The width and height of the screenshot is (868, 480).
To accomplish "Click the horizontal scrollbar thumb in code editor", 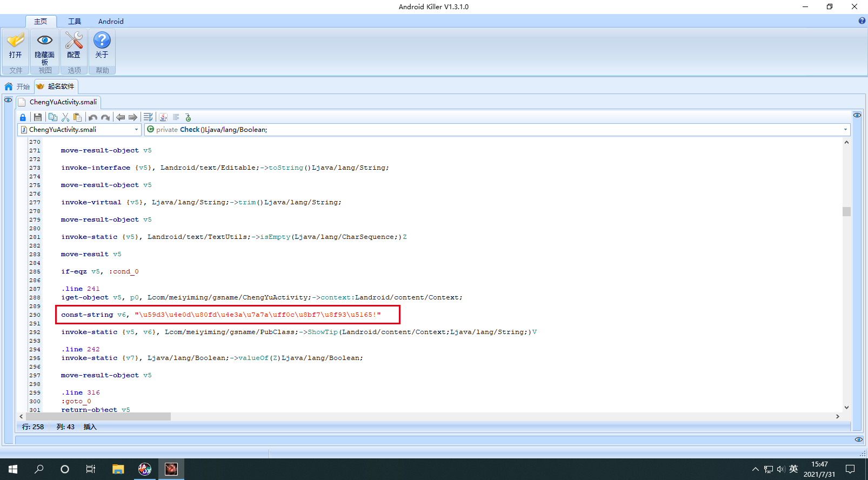I will (x=98, y=416).
